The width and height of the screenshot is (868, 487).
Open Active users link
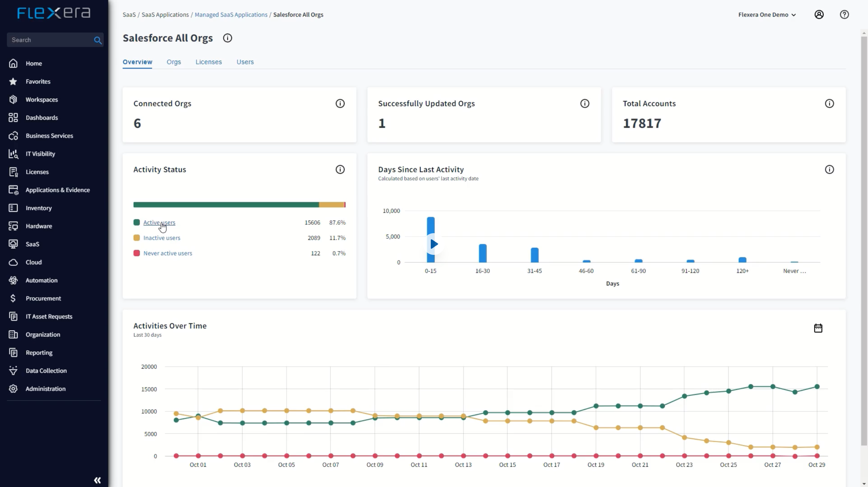point(159,223)
